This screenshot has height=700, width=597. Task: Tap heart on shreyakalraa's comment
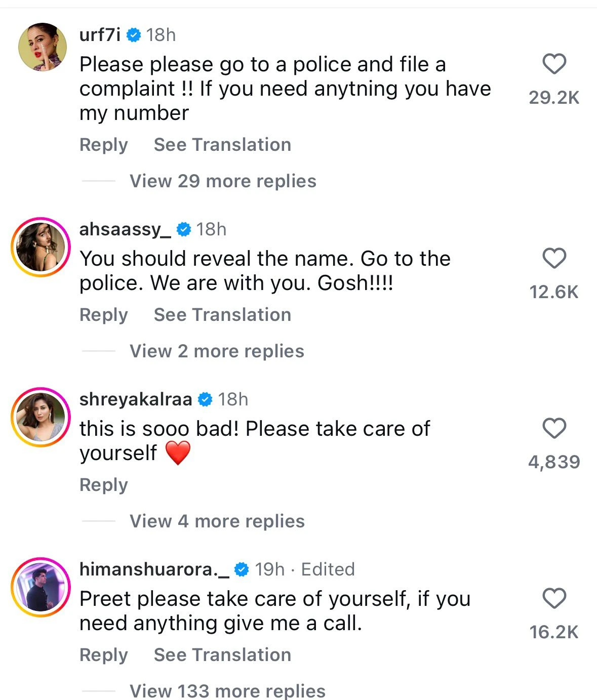point(554,429)
